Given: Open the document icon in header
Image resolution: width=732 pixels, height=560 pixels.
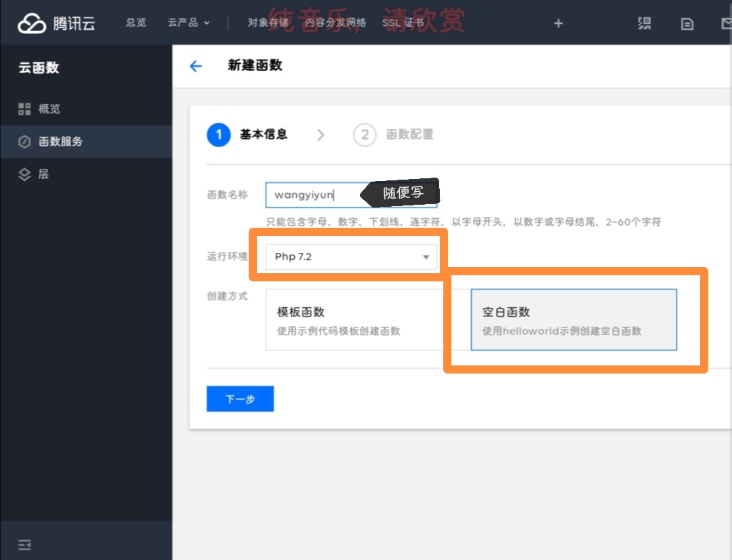Looking at the screenshot, I should point(687,24).
